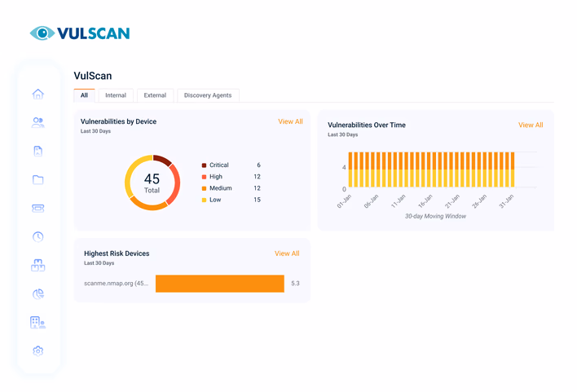The image size is (577, 392).
Task: Click the ticket icon in sidebar
Action: point(38,209)
